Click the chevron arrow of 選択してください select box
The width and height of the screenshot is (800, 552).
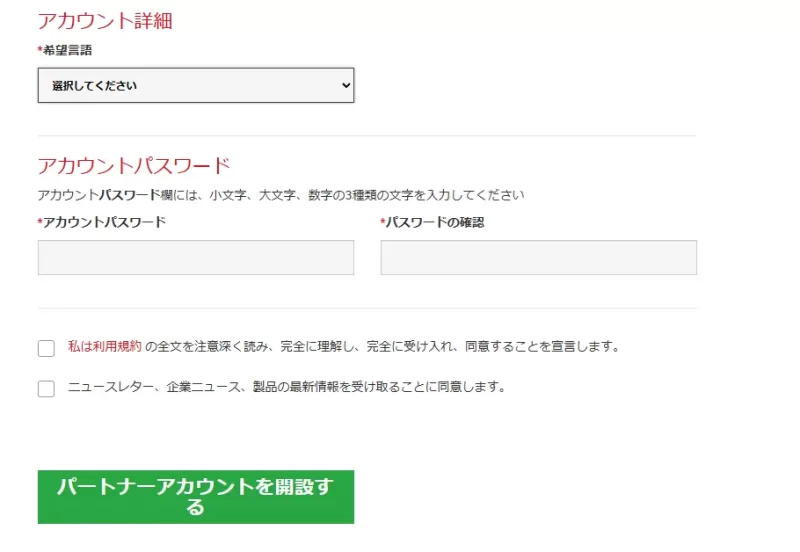click(x=346, y=86)
